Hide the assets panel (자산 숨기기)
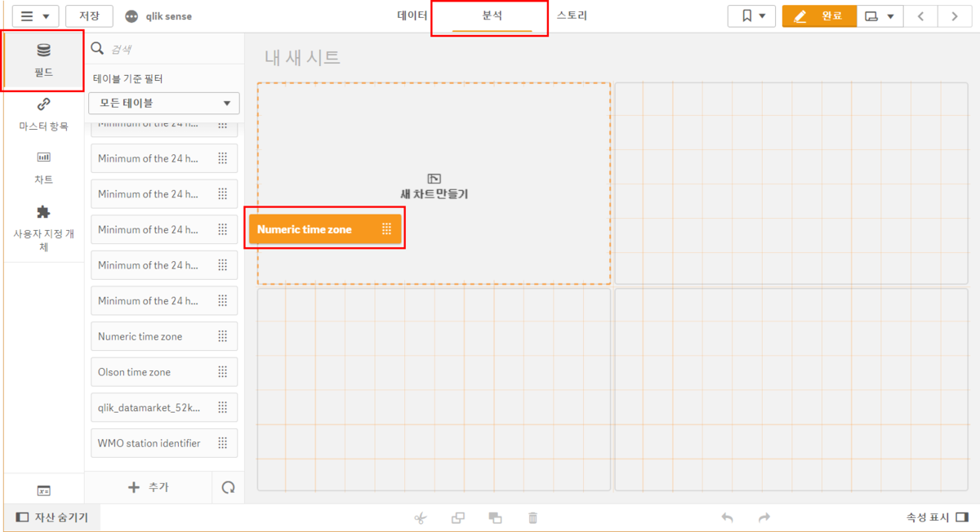Screen dimensions: 980x532 click(x=52, y=517)
